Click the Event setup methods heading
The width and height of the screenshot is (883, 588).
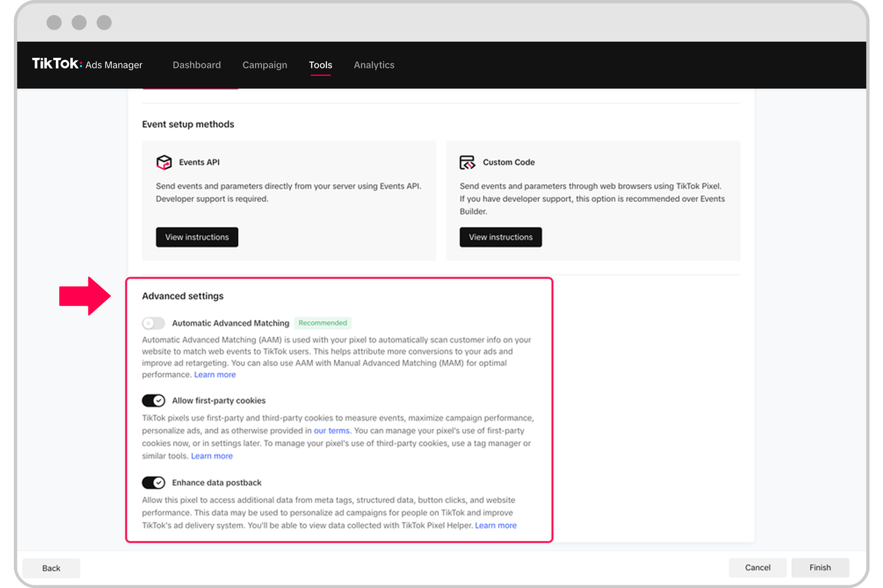point(188,125)
